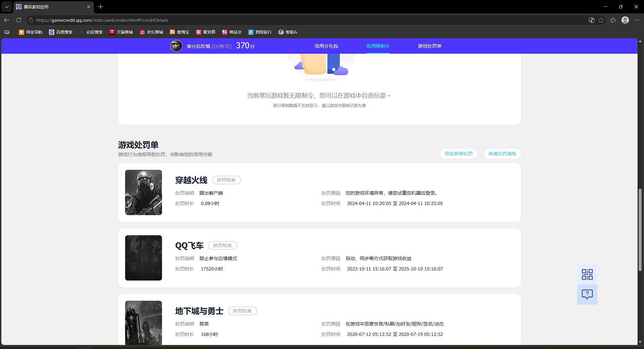Switch to the 信用限制令 tab
This screenshot has width=644, height=349.
pos(378,46)
